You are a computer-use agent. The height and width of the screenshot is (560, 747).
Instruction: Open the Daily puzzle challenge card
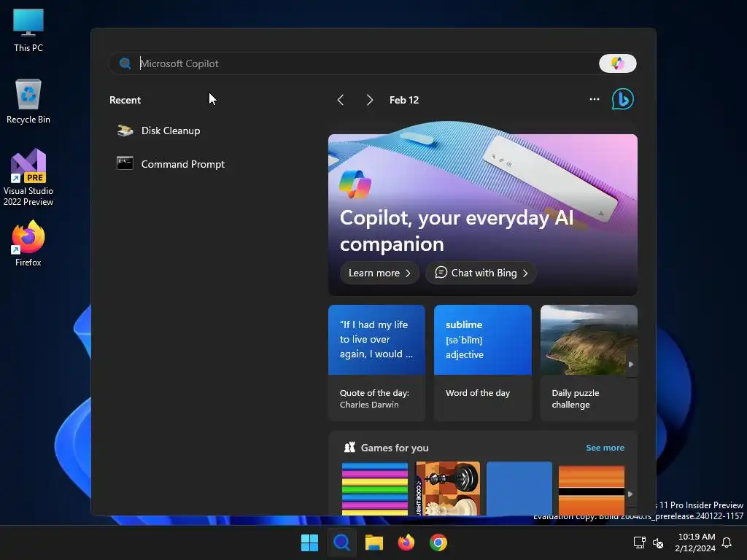click(589, 363)
